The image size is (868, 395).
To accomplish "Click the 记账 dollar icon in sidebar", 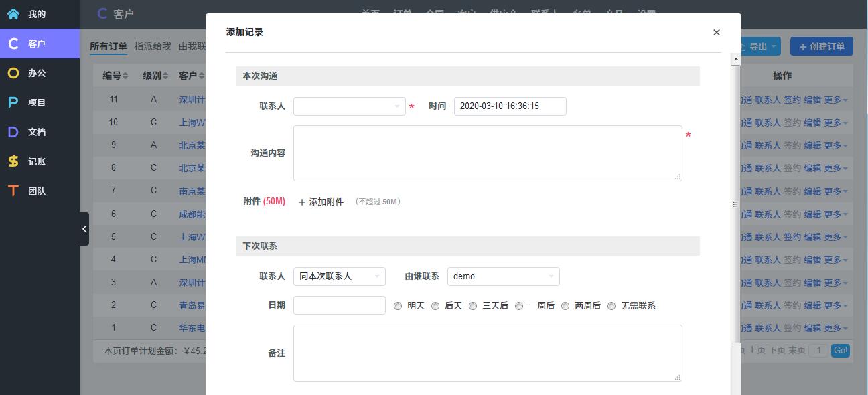I will point(13,161).
